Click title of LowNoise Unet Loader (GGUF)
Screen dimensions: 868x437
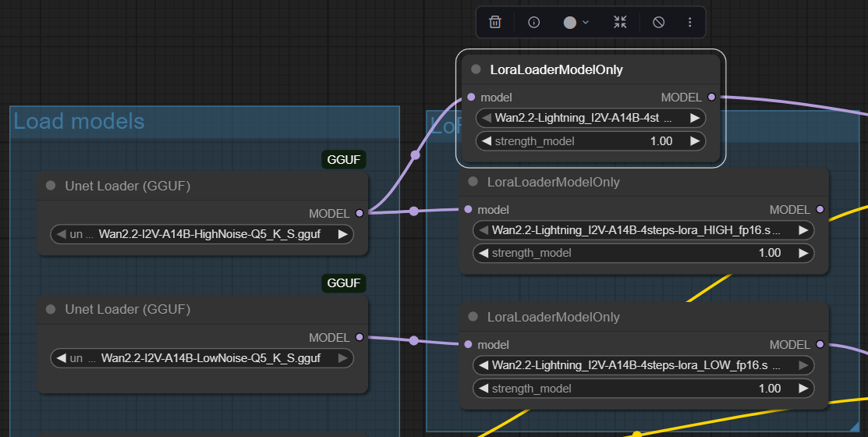click(x=127, y=310)
